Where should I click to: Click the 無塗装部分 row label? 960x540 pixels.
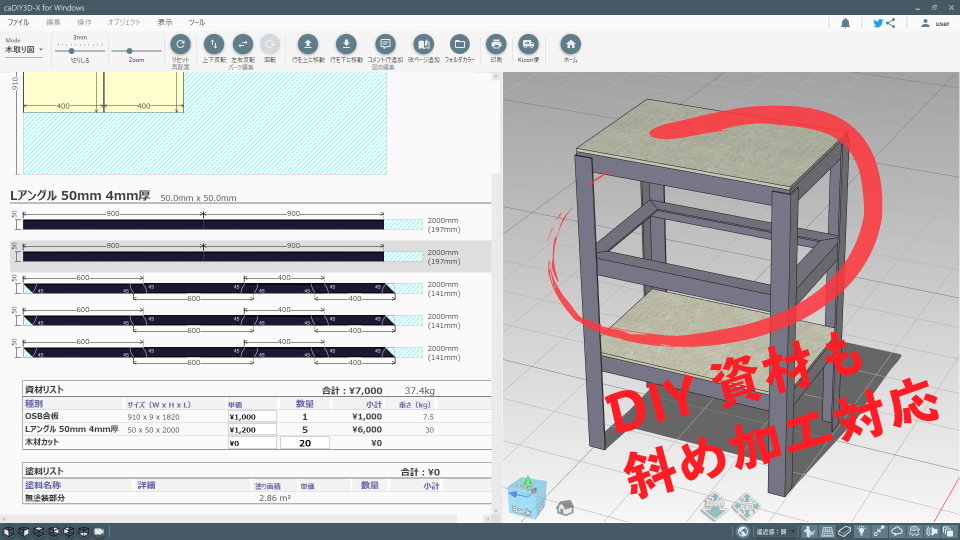(x=45, y=498)
